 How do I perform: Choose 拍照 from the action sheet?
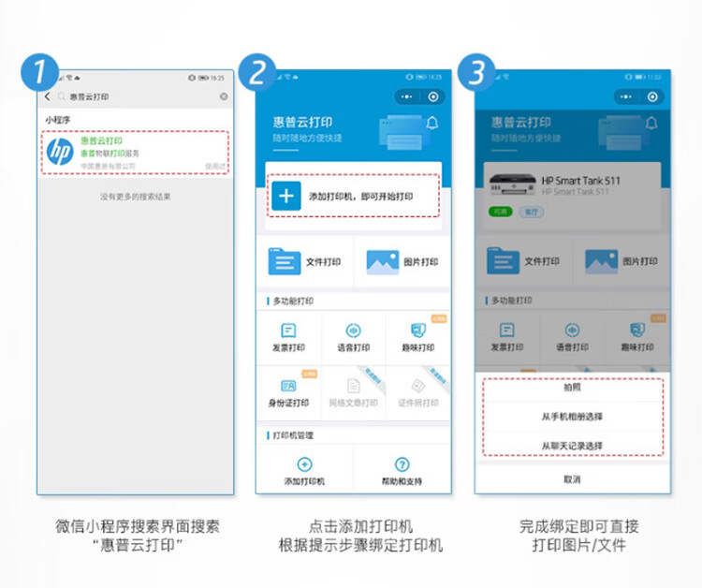pyautogui.click(x=573, y=388)
